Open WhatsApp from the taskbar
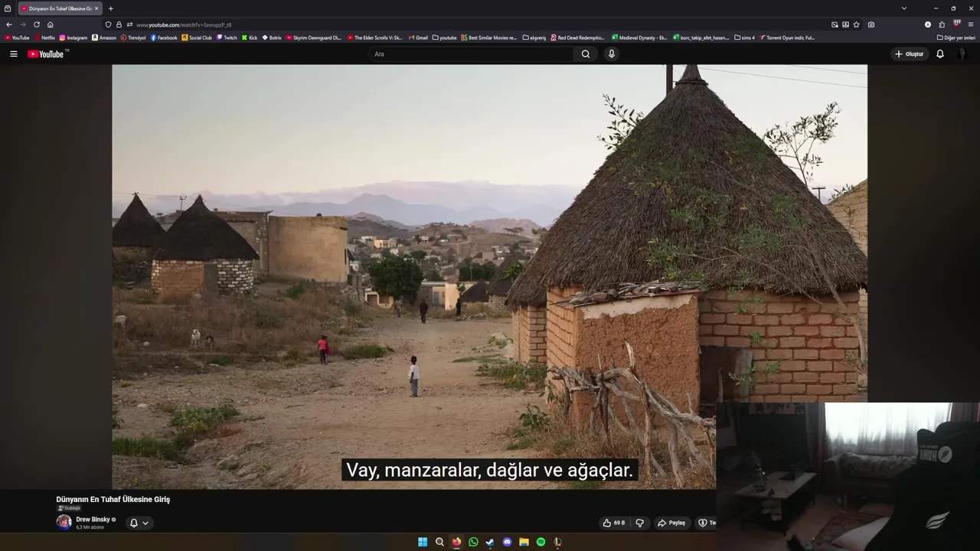This screenshot has height=551, width=980. click(473, 542)
